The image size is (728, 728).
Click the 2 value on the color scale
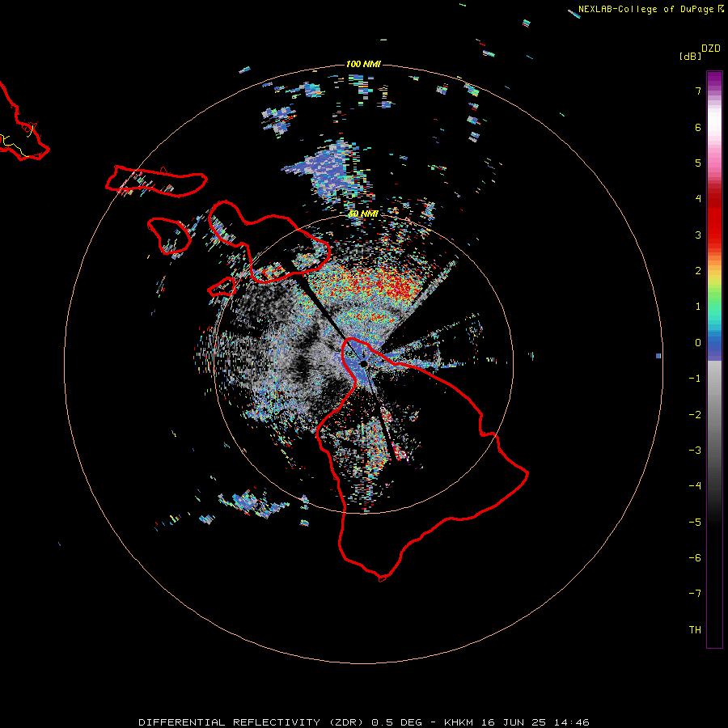click(x=698, y=271)
